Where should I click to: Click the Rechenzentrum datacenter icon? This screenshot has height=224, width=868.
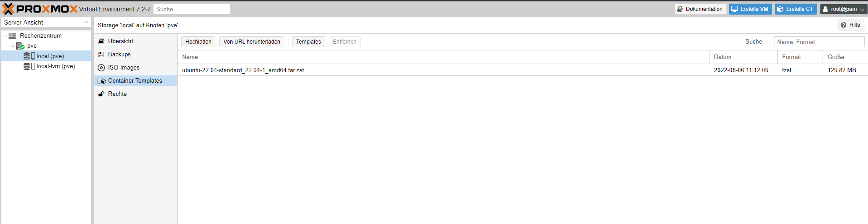12,35
